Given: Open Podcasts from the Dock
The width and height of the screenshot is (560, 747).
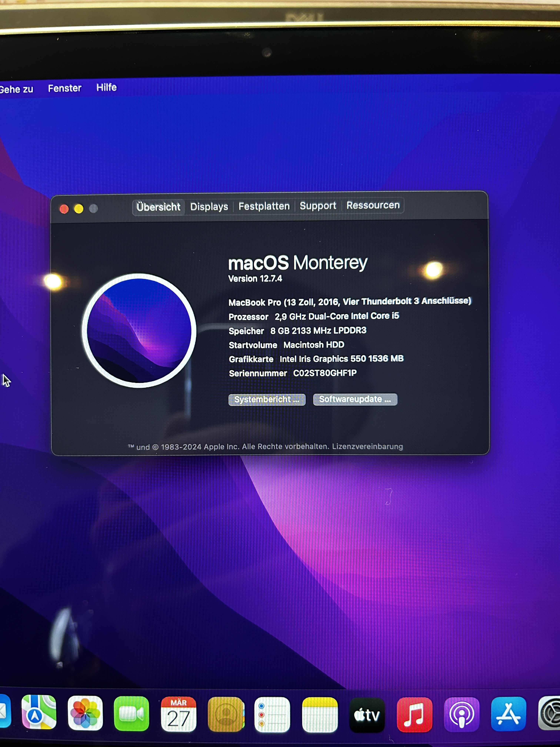Looking at the screenshot, I should pos(461,715).
